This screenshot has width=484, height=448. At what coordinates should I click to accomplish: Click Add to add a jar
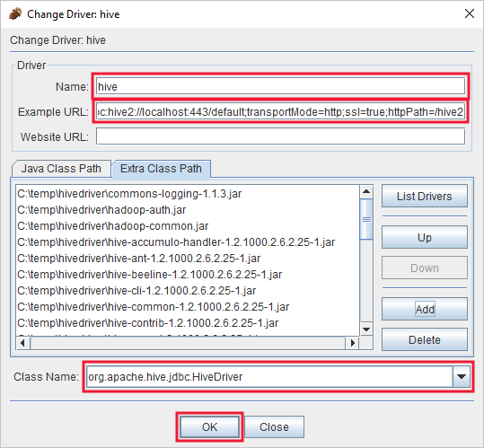[425, 309]
